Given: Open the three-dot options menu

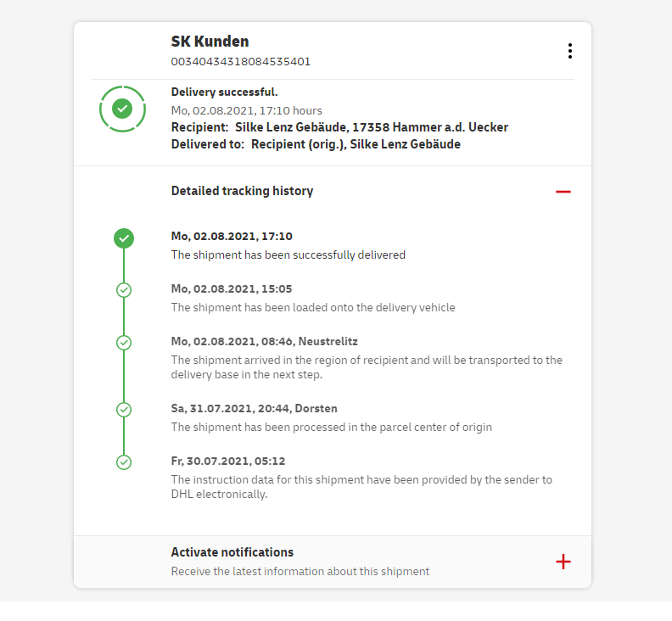Looking at the screenshot, I should click(569, 51).
